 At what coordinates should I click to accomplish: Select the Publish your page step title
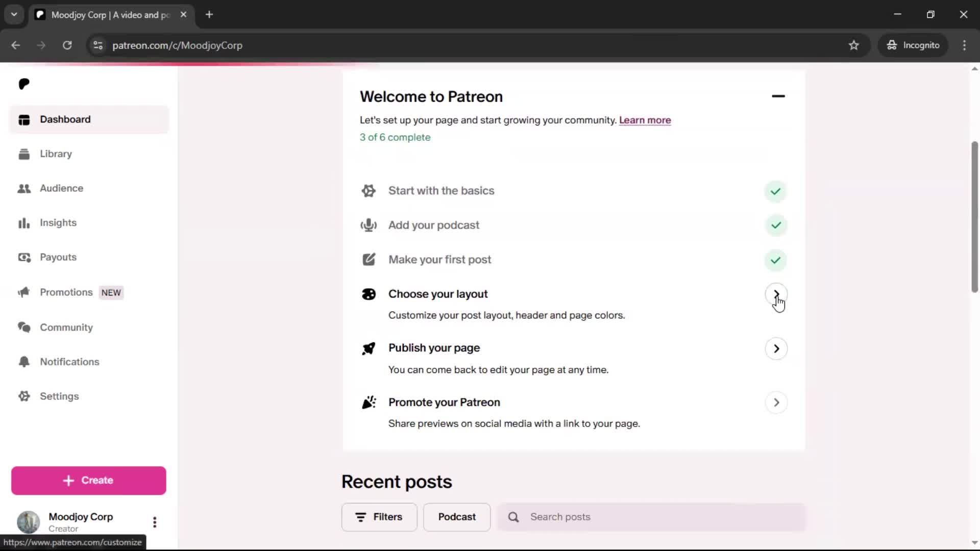[434, 348]
